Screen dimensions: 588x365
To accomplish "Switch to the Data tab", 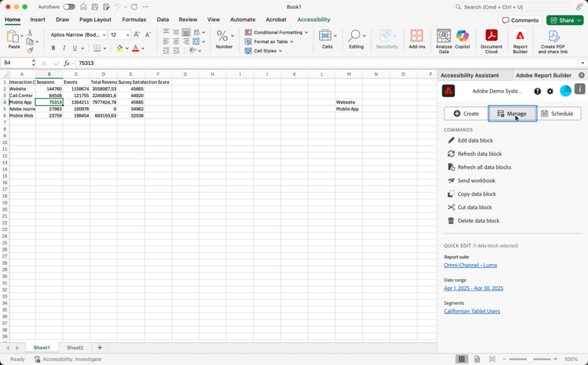I will (163, 20).
